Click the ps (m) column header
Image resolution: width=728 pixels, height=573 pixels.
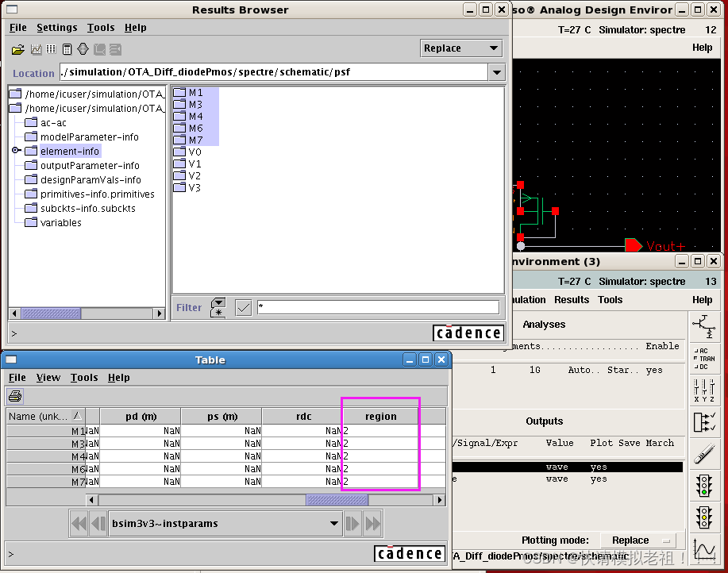[x=221, y=416]
